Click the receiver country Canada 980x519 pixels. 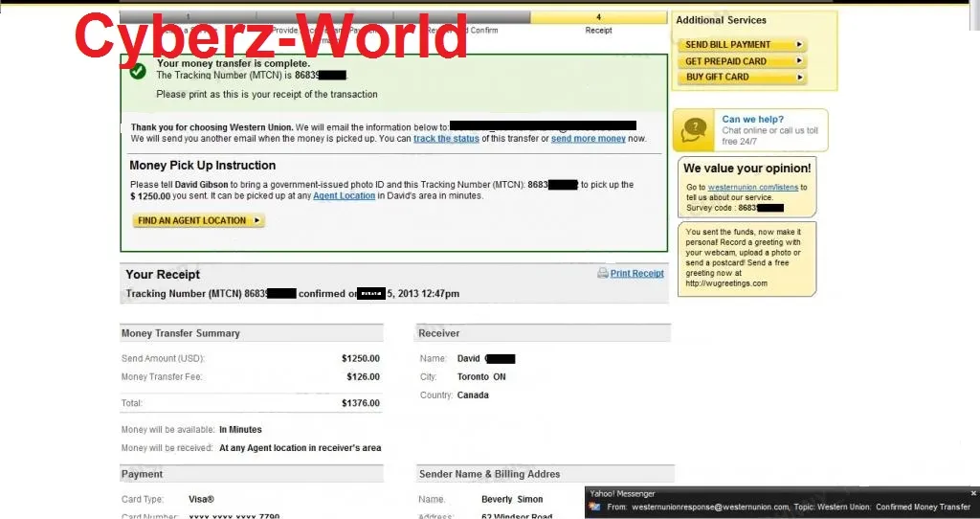pos(473,395)
